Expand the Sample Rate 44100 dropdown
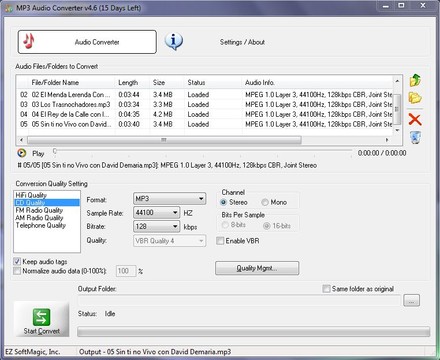 click(157, 213)
